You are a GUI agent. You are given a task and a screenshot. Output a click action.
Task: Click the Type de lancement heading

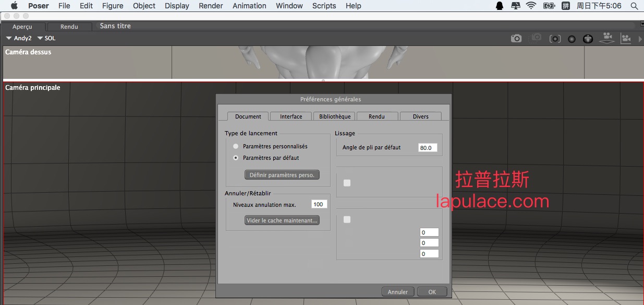point(251,133)
